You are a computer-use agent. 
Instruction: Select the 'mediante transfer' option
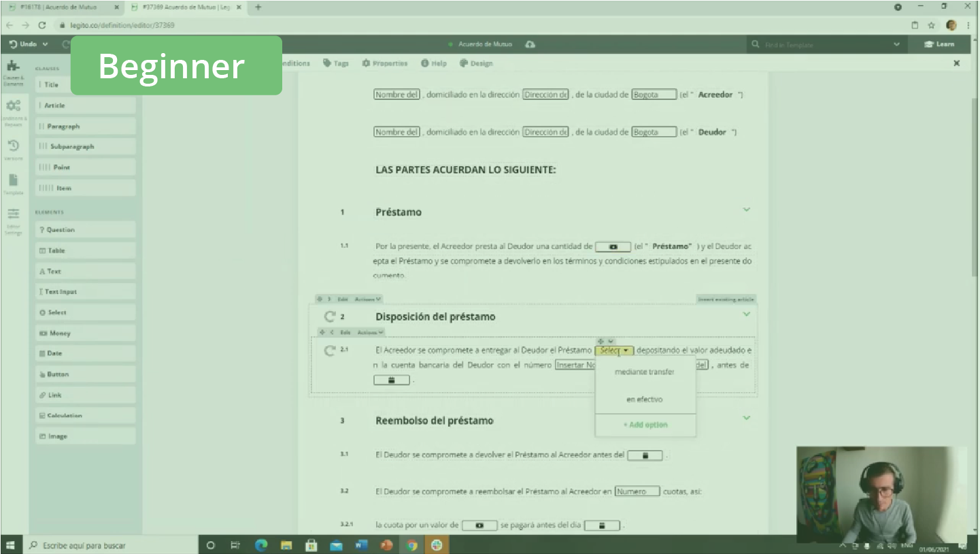tap(644, 371)
